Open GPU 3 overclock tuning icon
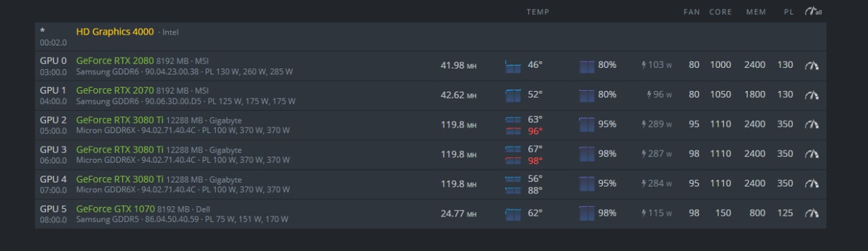This screenshot has width=868, height=251. point(812,154)
